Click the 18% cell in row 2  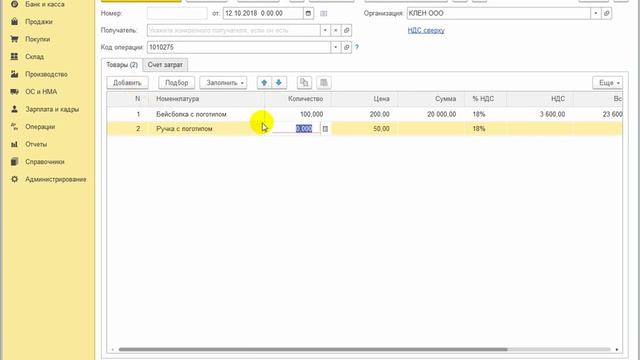(486, 129)
